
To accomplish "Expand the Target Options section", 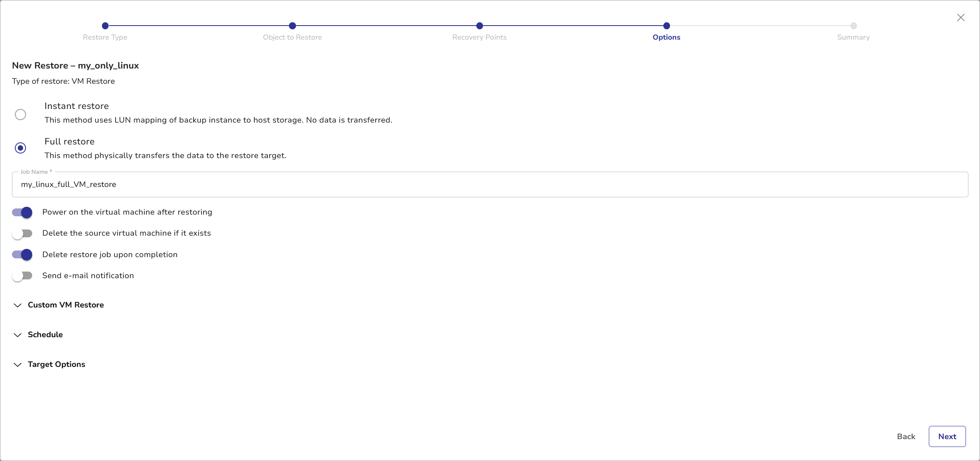I will [x=56, y=364].
